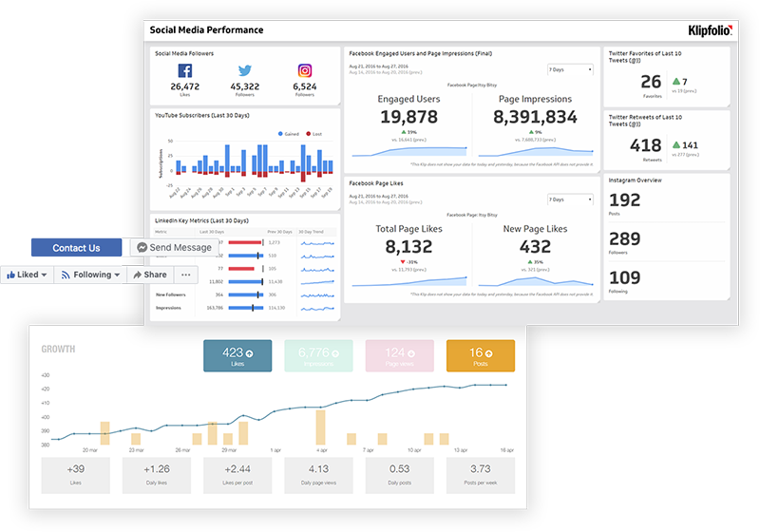Click the Twitter bird icon

tap(245, 71)
